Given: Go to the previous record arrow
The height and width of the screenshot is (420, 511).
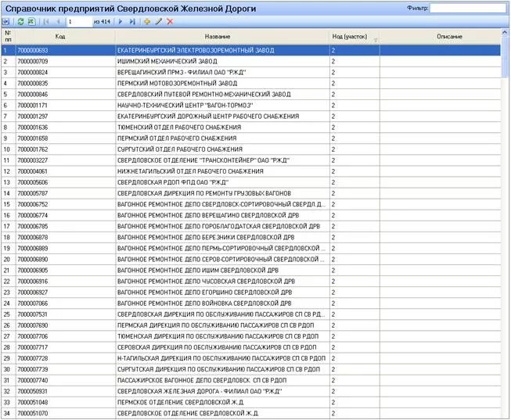Looking at the screenshot, I should pyautogui.click(x=59, y=22).
